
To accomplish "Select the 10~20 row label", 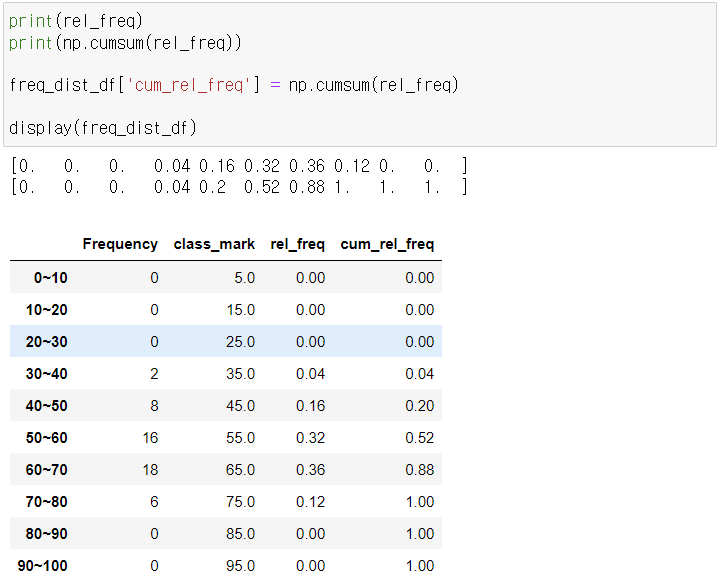I will [46, 310].
